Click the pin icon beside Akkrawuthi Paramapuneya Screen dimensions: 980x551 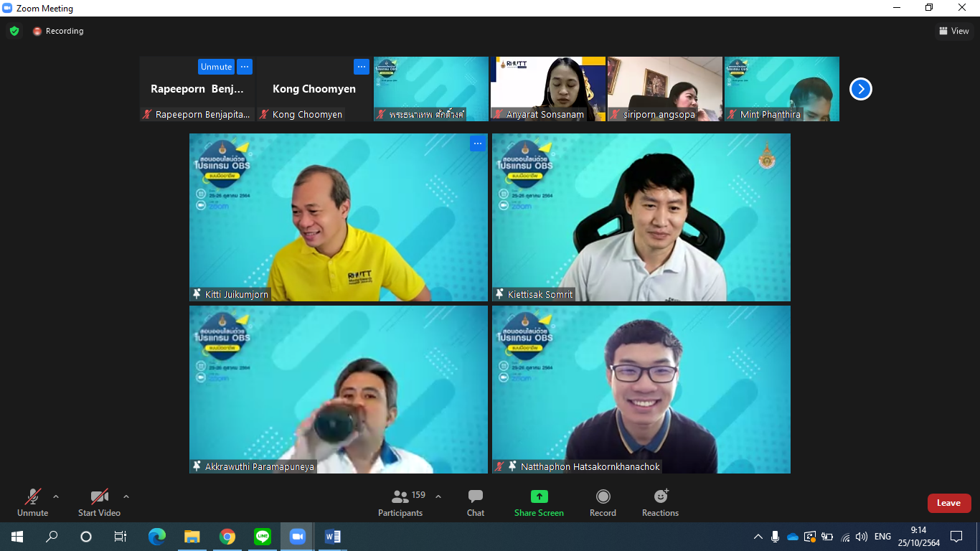point(197,466)
